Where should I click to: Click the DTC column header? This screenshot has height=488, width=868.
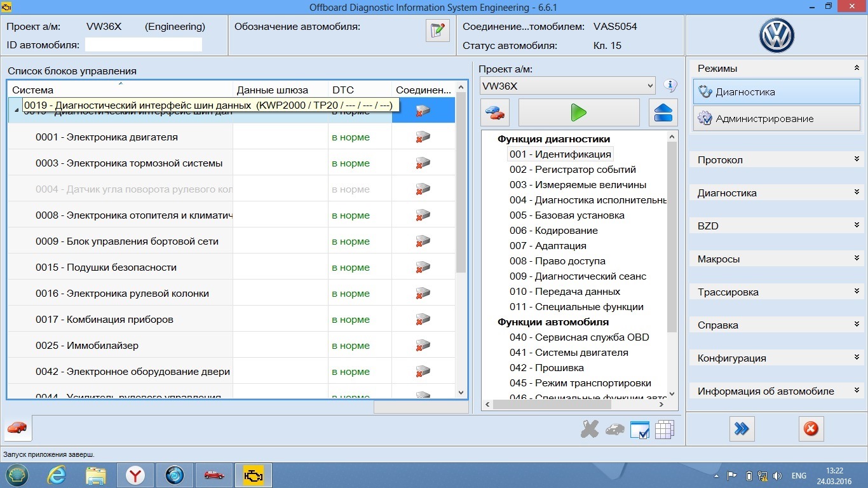pos(360,90)
